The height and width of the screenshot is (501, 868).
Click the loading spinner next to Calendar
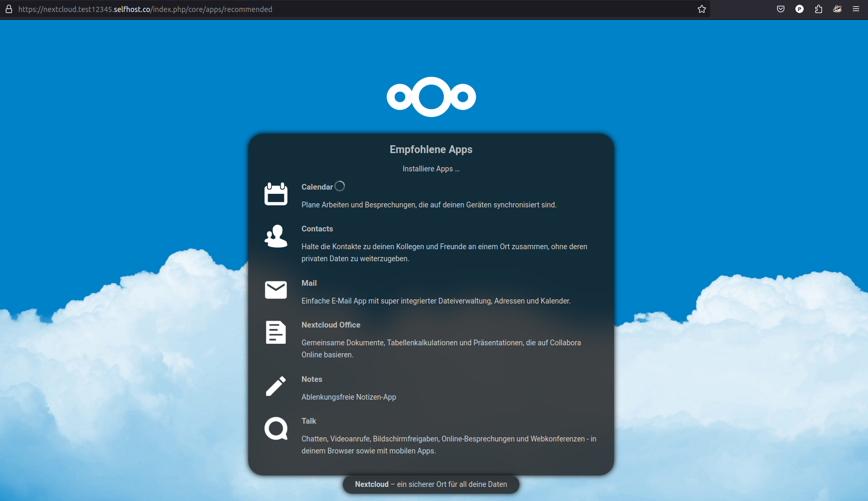340,186
